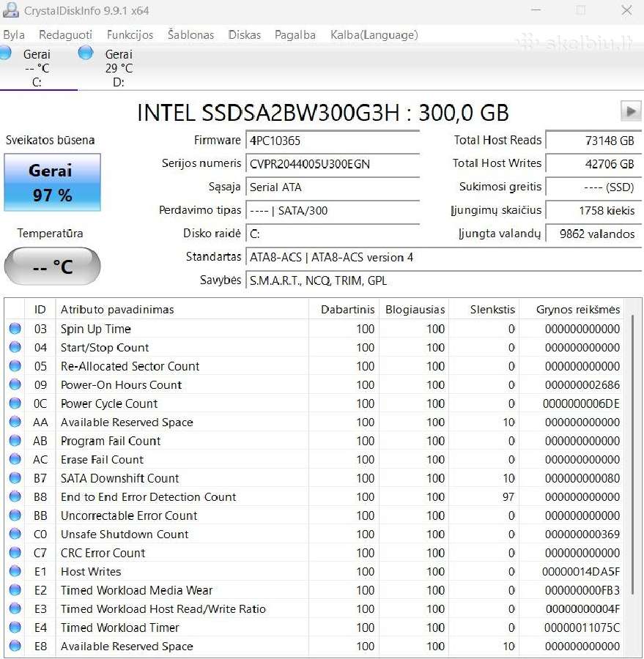Click the power-on count value 1758 kiekis
Screen dimensions: 644x659
tap(593, 210)
